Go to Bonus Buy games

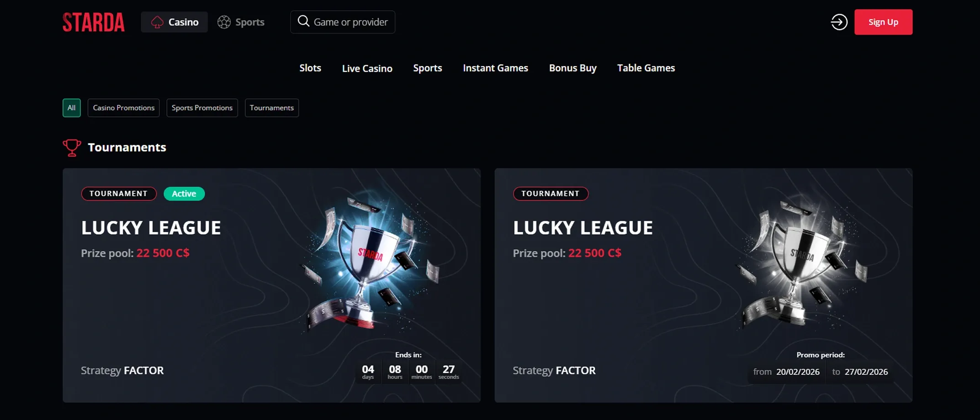[x=573, y=68]
